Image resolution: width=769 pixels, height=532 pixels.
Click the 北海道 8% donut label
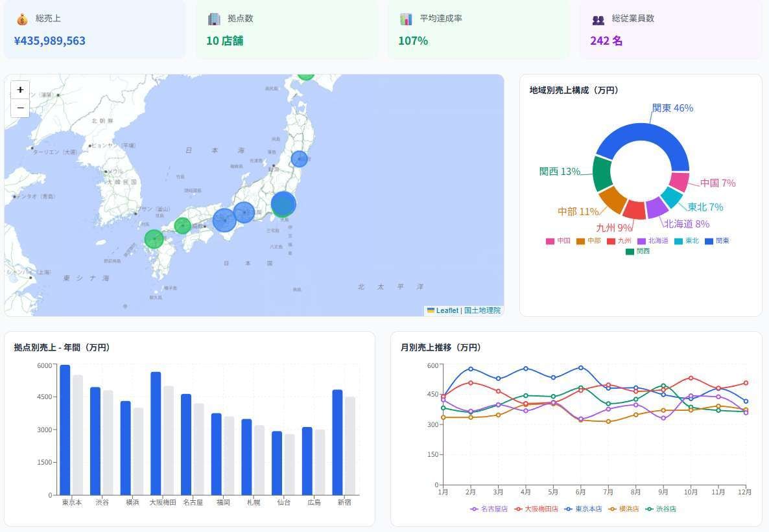[687, 224]
